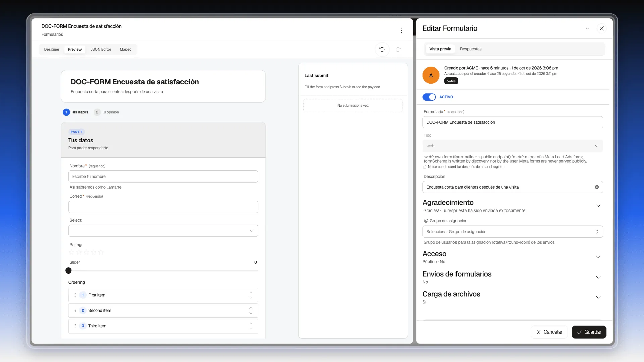Screen dimensions: 644x362
Task: Grab the Second item drag handle
Action: pyautogui.click(x=75, y=311)
